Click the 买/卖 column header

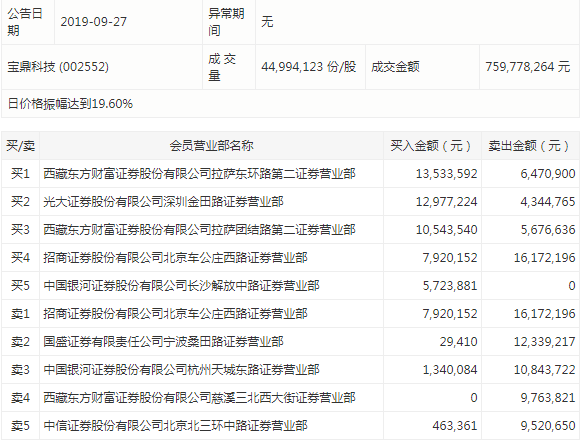tap(21, 146)
